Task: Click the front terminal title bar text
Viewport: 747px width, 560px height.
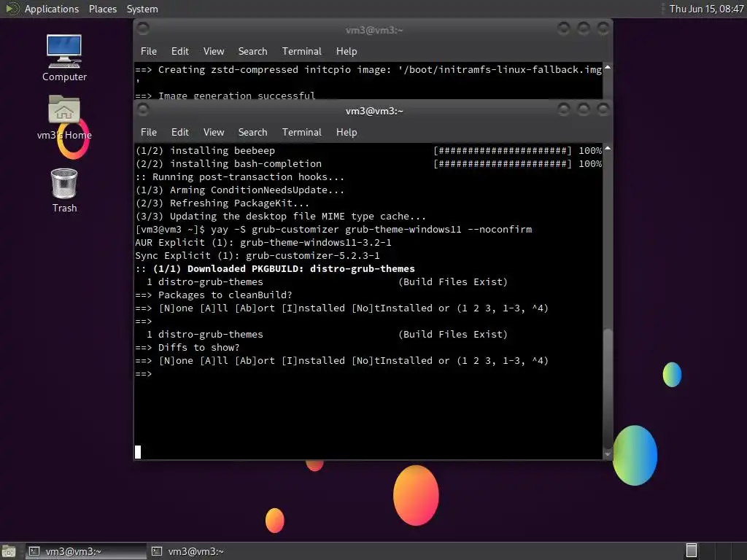Action: [x=374, y=111]
